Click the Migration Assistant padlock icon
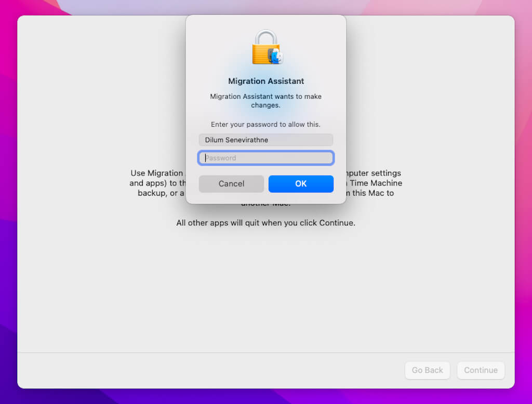The width and height of the screenshot is (532, 404). pos(267,47)
